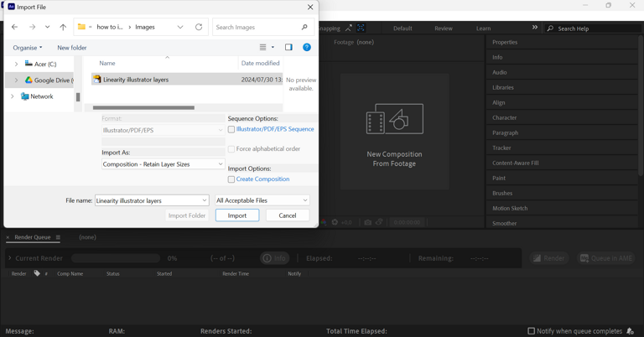Screen dimensions: 644x337
Task: Open the view options dropdown arrow
Action: (x=273, y=47)
